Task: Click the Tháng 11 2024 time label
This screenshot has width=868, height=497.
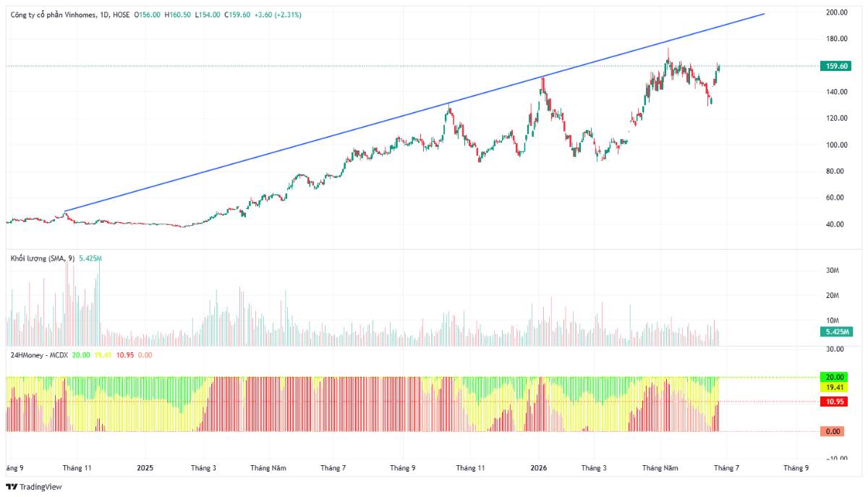Action: (77, 468)
